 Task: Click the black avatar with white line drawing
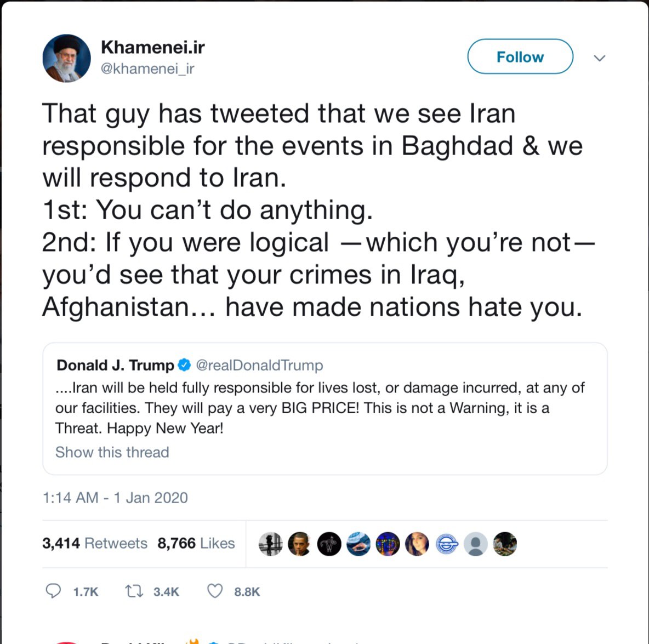pyautogui.click(x=329, y=544)
